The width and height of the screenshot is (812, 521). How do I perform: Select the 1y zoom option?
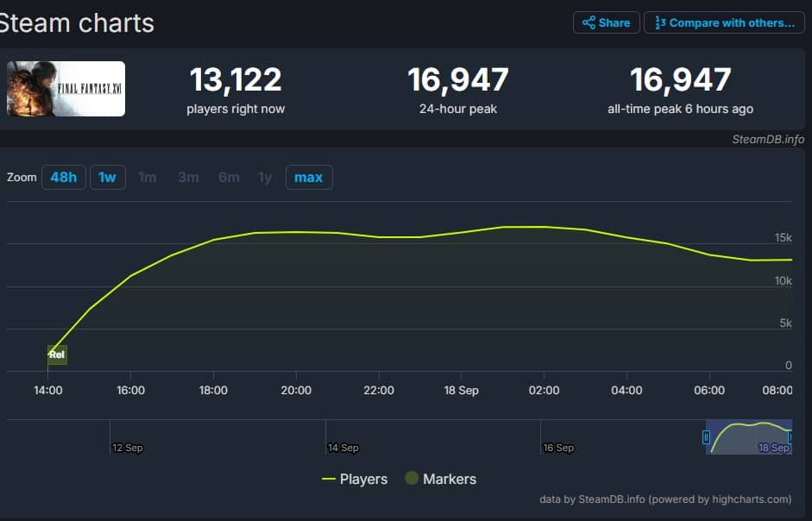(x=265, y=178)
